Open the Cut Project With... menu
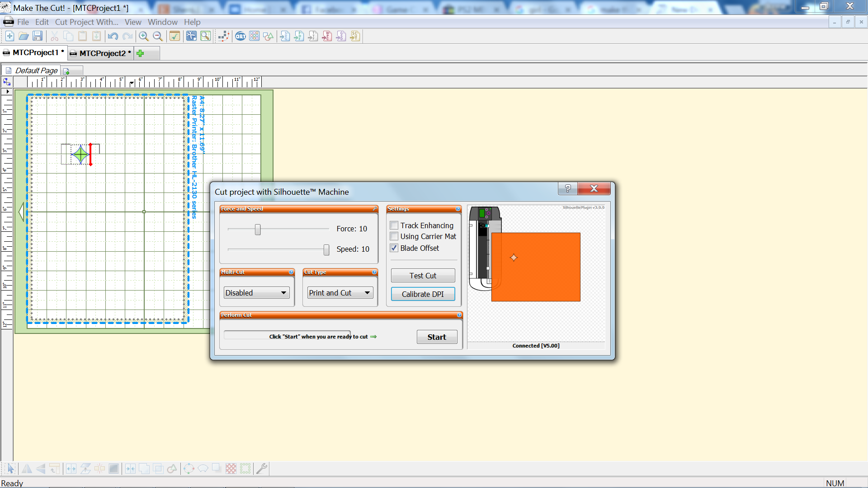The image size is (868, 488). [87, 22]
